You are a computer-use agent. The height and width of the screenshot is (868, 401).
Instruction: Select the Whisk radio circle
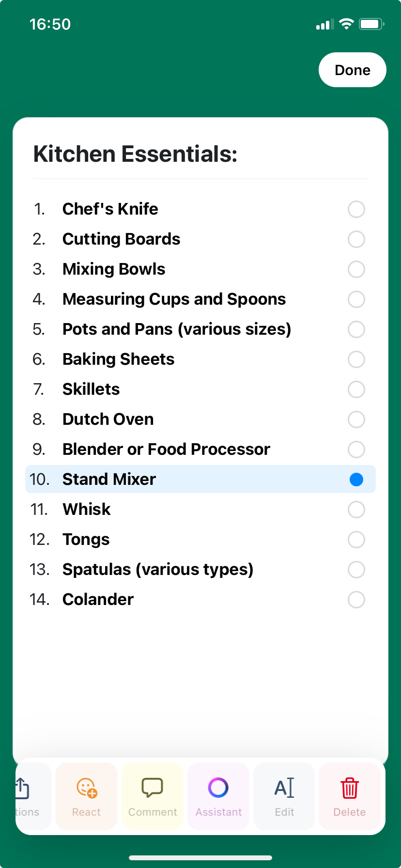pyautogui.click(x=356, y=510)
